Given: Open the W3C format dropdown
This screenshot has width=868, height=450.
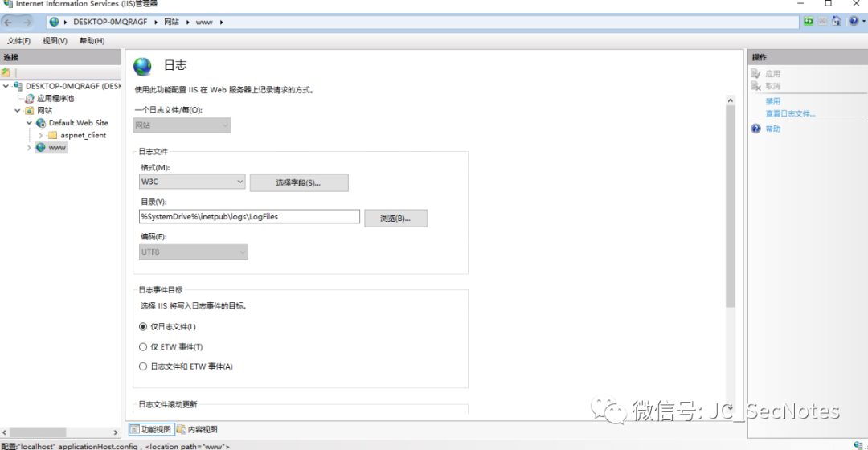Looking at the screenshot, I should tap(192, 182).
